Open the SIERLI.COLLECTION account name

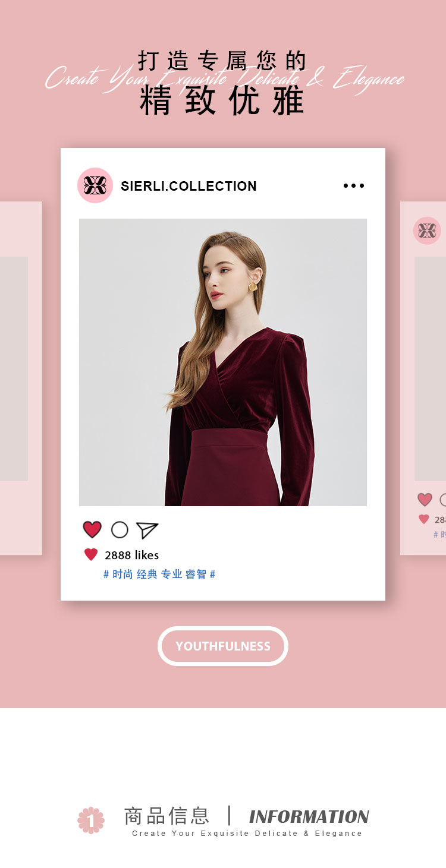[189, 186]
